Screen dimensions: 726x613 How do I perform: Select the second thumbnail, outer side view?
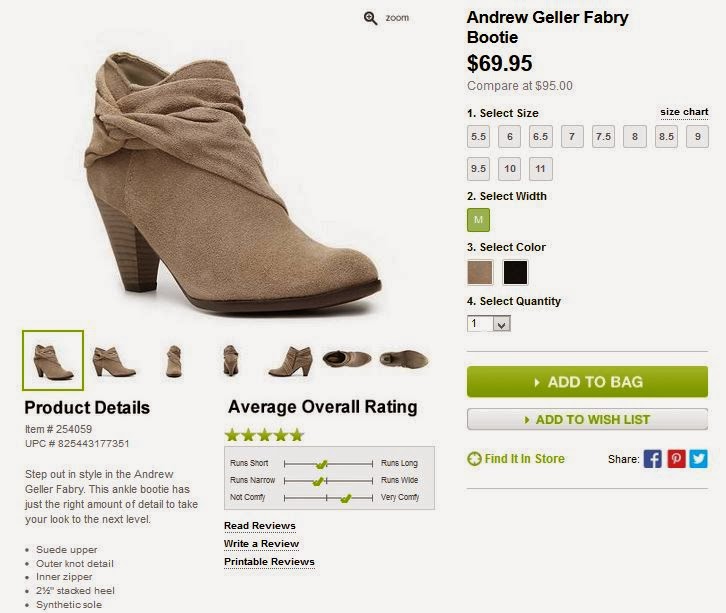click(113, 362)
